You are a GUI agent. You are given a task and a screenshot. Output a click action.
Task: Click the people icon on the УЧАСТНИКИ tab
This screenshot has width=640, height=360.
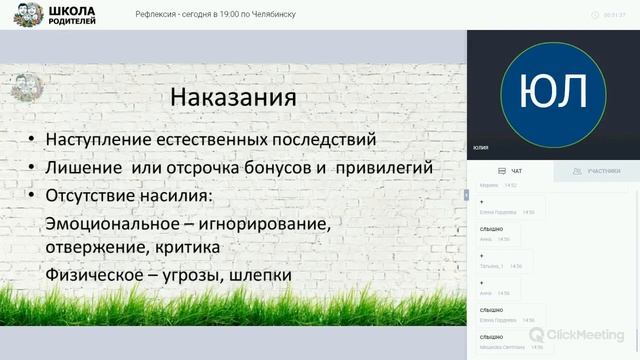(577, 171)
